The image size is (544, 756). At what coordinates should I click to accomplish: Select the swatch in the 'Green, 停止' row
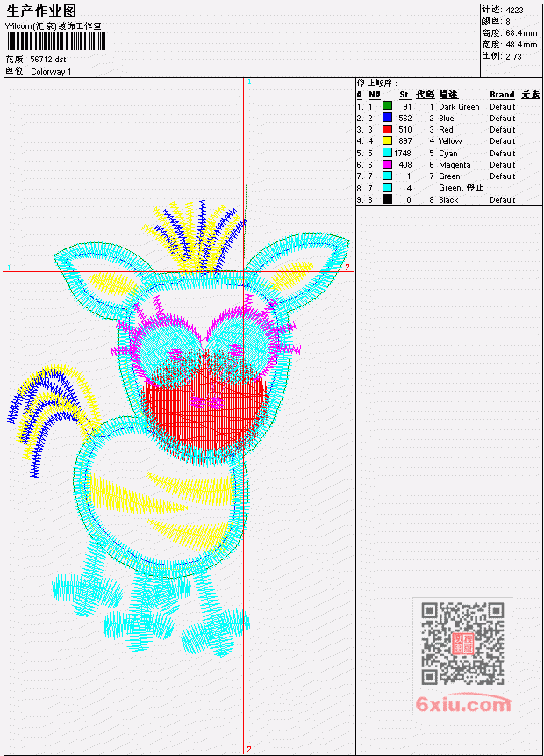pyautogui.click(x=387, y=188)
